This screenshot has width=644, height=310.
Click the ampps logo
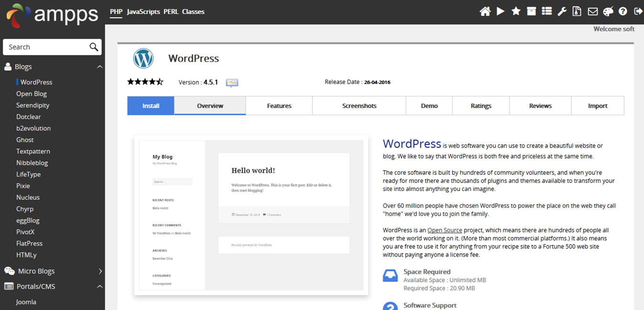[x=52, y=15]
